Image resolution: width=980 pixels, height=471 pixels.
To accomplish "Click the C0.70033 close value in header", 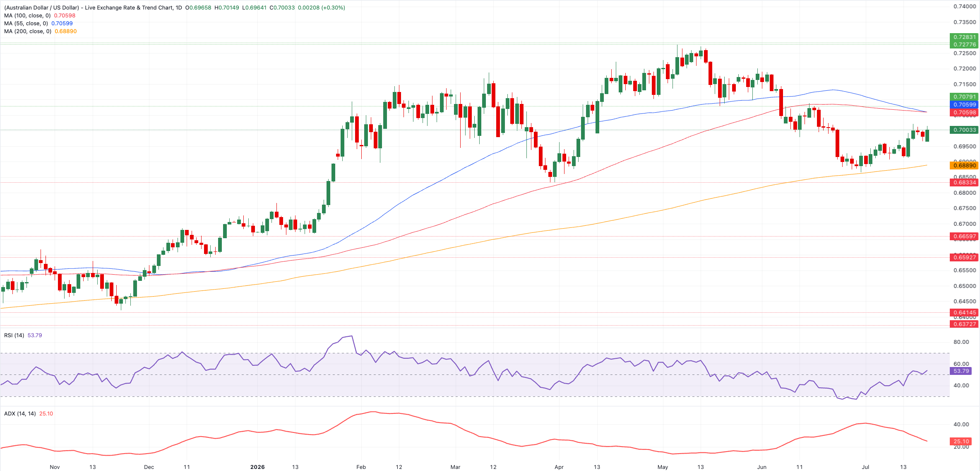I will [282, 7].
